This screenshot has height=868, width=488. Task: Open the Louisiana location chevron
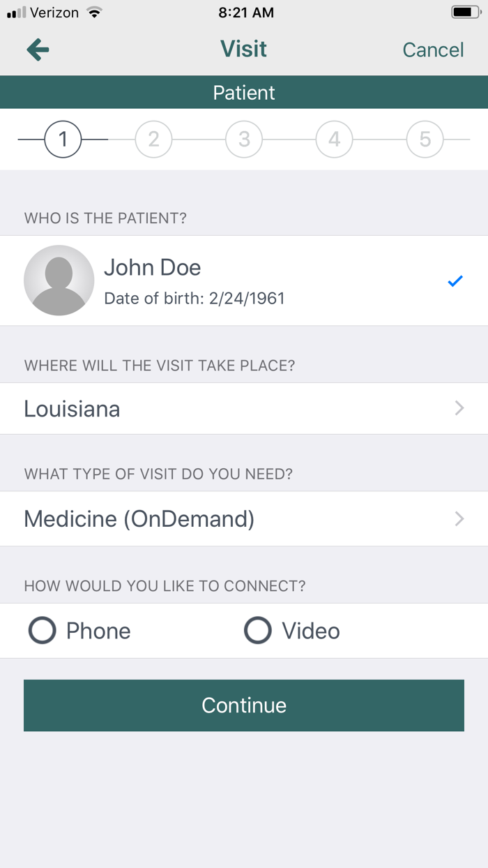[x=459, y=408]
